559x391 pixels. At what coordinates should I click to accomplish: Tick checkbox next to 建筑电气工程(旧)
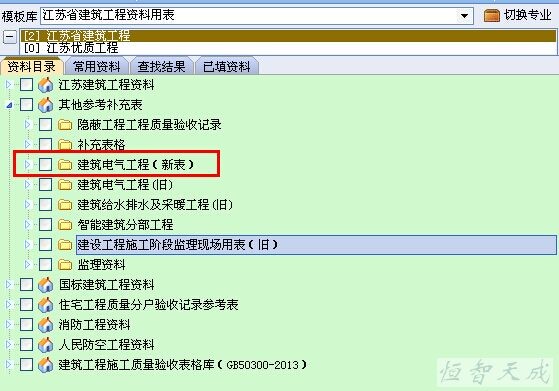click(x=45, y=185)
